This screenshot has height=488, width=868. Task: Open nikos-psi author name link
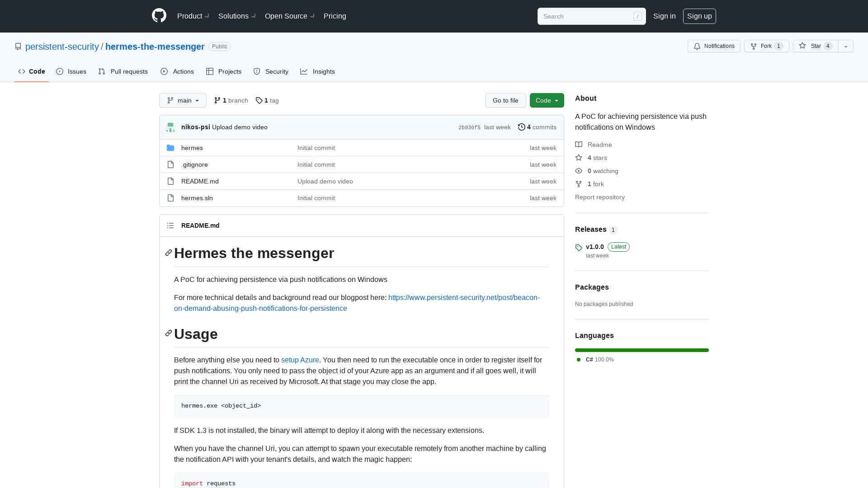coord(196,127)
